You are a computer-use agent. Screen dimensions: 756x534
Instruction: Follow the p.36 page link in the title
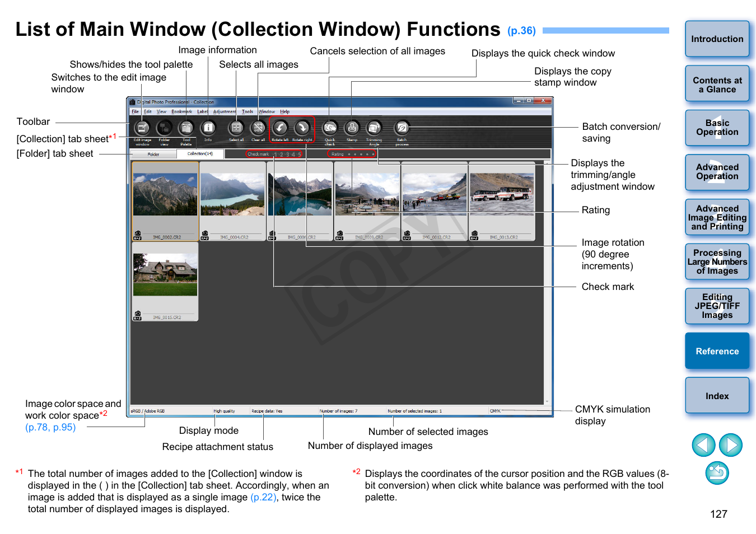(521, 31)
